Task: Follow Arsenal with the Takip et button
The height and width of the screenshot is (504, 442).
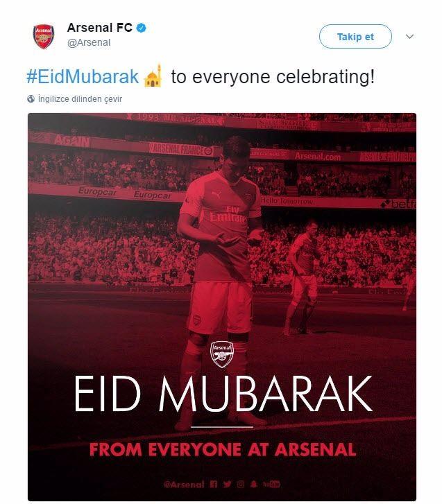Action: pyautogui.click(x=355, y=37)
